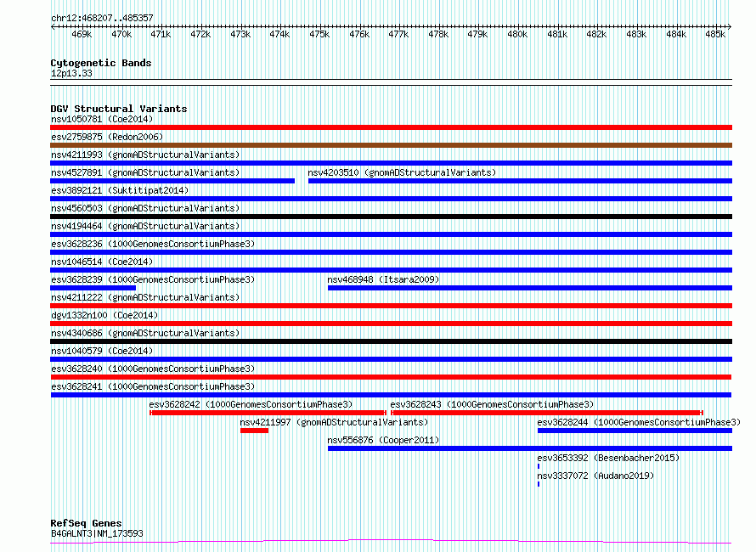Select the black bar for nsv4340686
Viewport: 756px width, 552px height.
[x=391, y=341]
